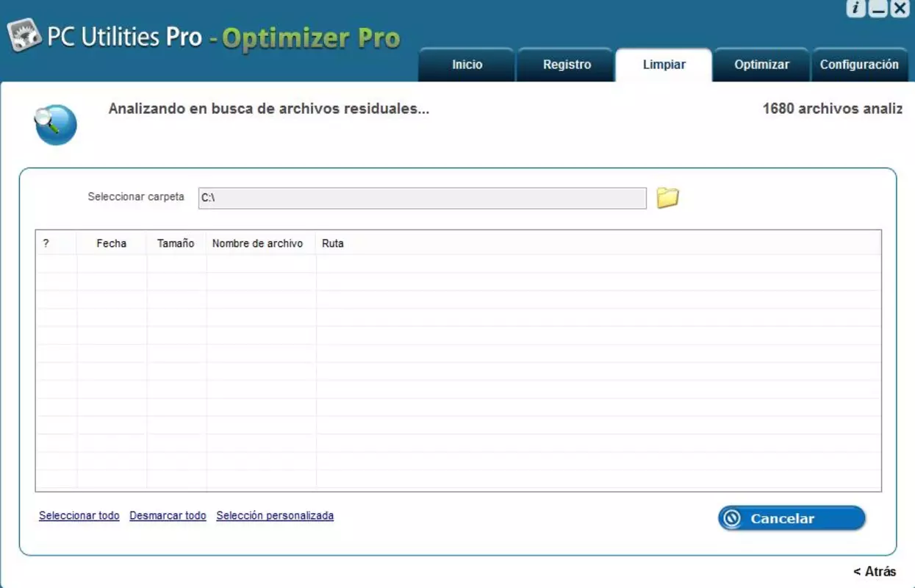This screenshot has width=915, height=588.
Task: Click the '1680 archivos analiz' counter text
Action: [832, 109]
